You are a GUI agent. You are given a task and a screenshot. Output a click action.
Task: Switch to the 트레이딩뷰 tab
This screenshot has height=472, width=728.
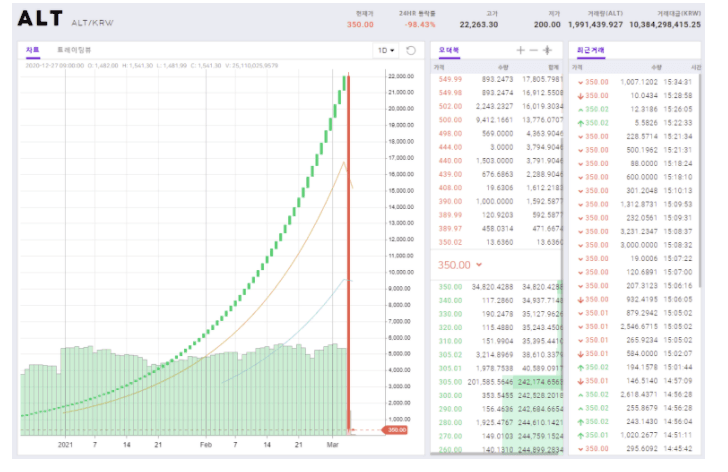[74, 50]
